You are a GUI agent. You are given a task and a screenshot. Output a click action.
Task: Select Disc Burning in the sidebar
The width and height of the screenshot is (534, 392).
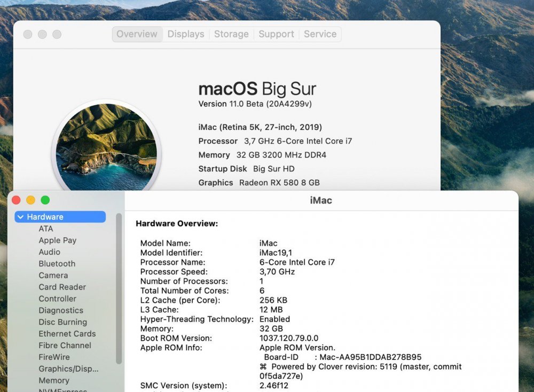click(x=62, y=322)
